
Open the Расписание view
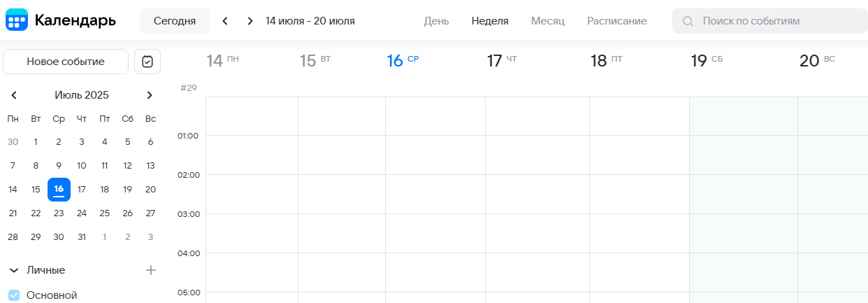616,21
